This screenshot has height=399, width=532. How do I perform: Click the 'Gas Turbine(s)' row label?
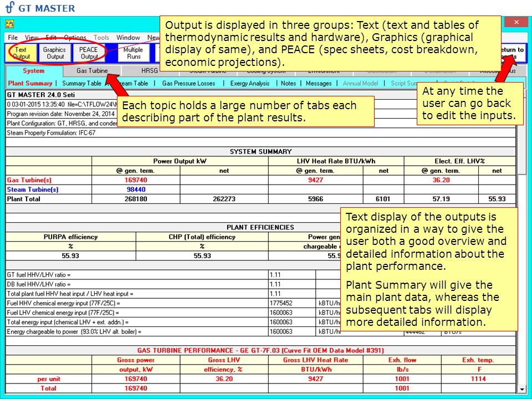29,180
